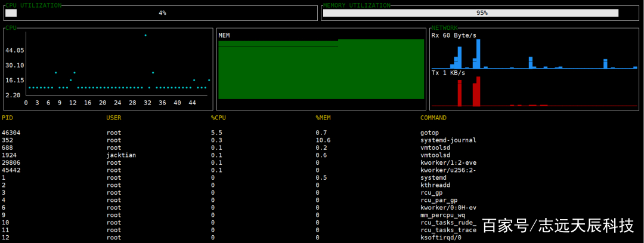Click the 'Rx 60 Byte/s' label
Viewport: 644px width, 243px height.
[x=454, y=35]
